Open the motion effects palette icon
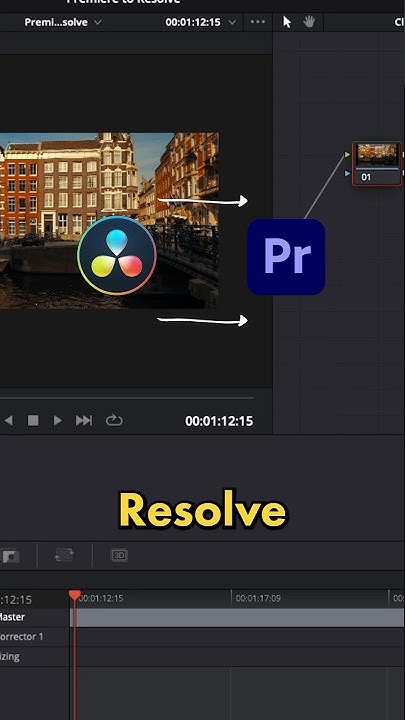This screenshot has width=405, height=720. (x=64, y=556)
